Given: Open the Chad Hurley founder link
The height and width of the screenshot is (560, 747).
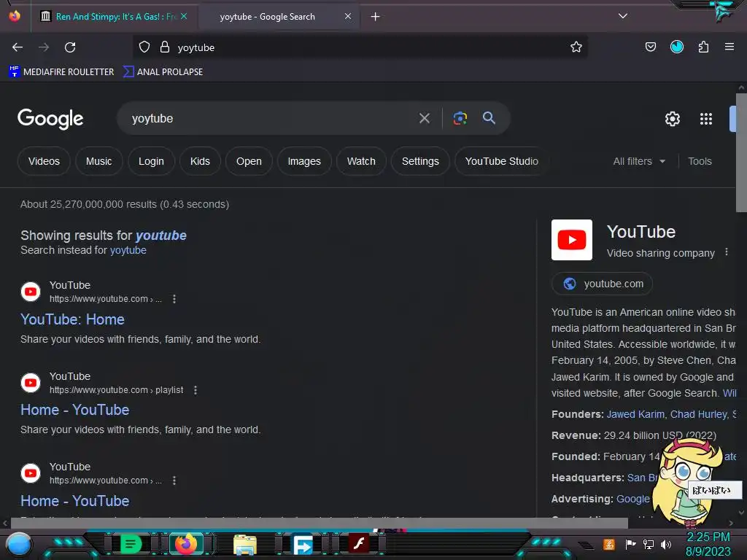Looking at the screenshot, I should (x=699, y=414).
